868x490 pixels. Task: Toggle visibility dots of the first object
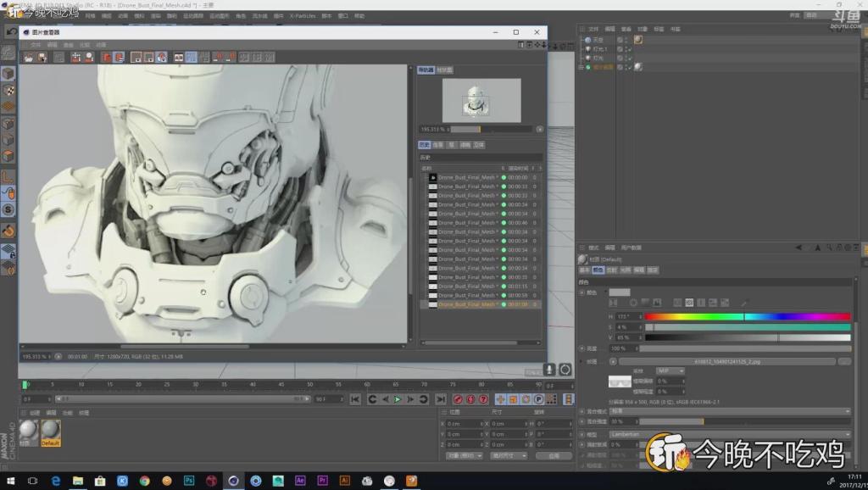tap(626, 40)
